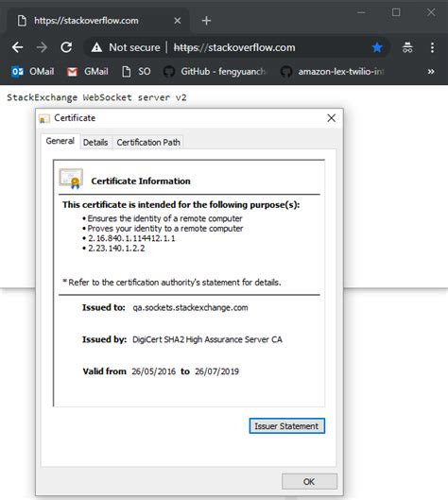Open the SO bookmark

point(136,72)
